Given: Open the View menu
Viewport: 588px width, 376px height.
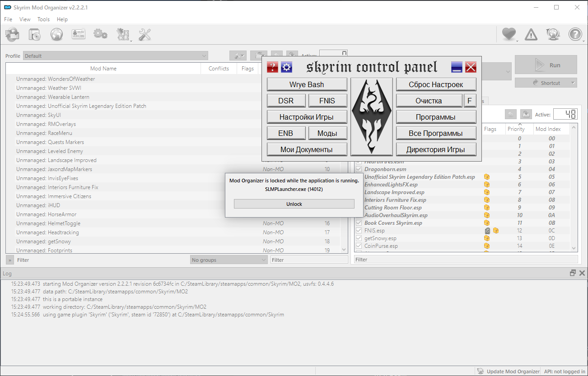Looking at the screenshot, I should [x=25, y=19].
